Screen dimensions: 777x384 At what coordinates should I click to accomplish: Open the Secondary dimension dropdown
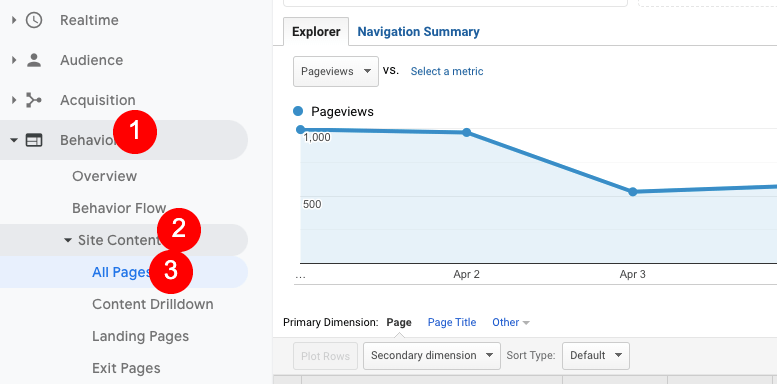tap(432, 356)
